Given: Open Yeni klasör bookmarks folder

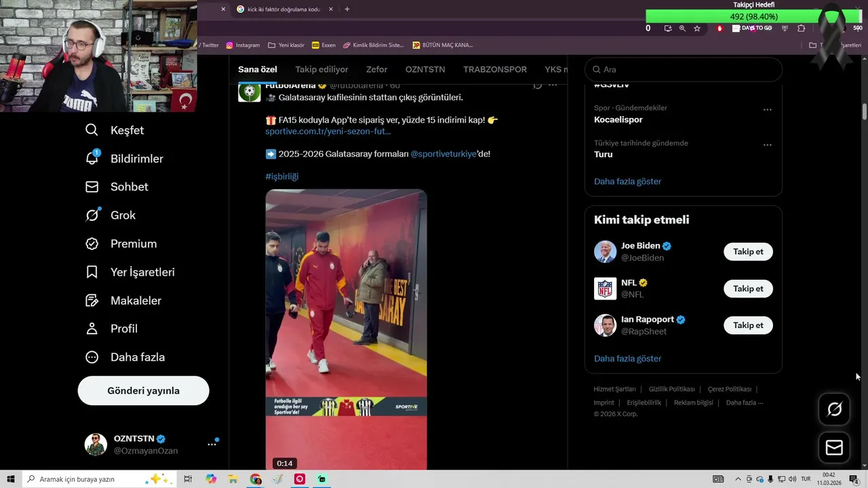Looking at the screenshot, I should (286, 45).
